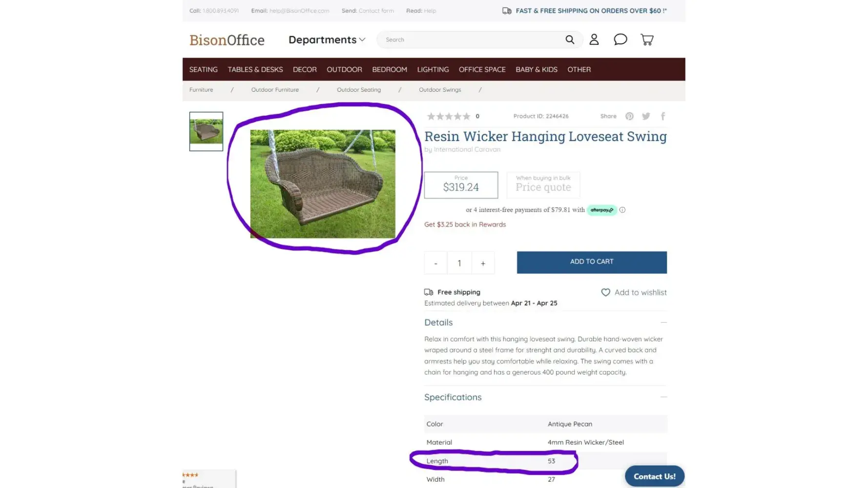Open the OUTDOOR menu category
Viewport: 868px width, 488px height.
(344, 69)
